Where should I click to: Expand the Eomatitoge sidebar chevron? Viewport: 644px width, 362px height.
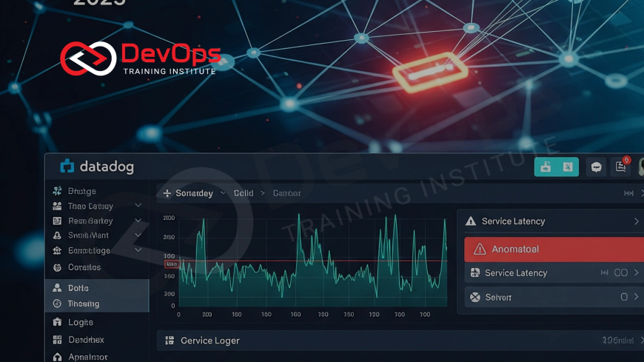pyautogui.click(x=138, y=250)
